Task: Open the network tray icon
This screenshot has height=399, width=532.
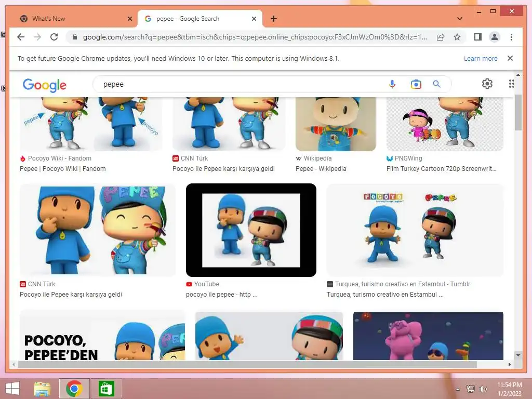Action: 471,389
